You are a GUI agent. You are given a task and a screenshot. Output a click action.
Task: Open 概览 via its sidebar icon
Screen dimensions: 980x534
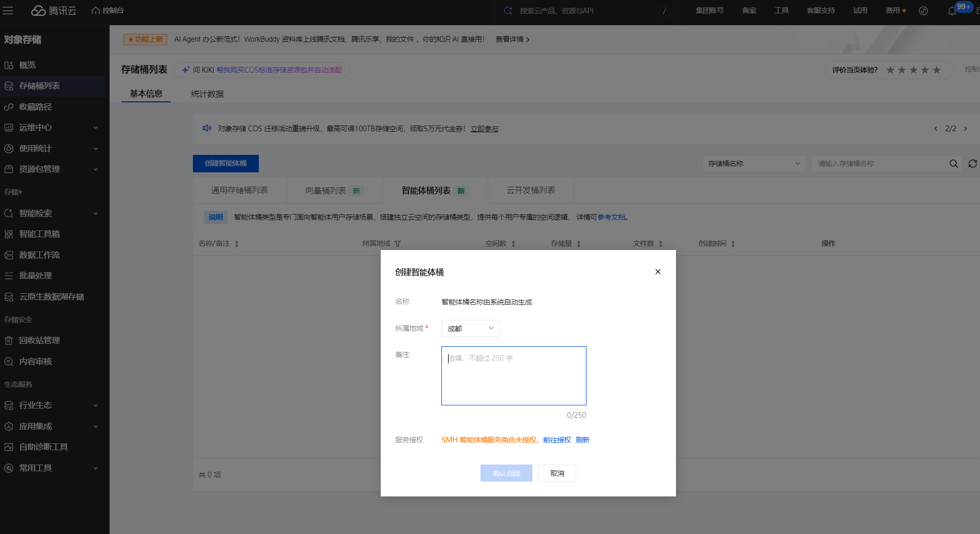tap(9, 65)
